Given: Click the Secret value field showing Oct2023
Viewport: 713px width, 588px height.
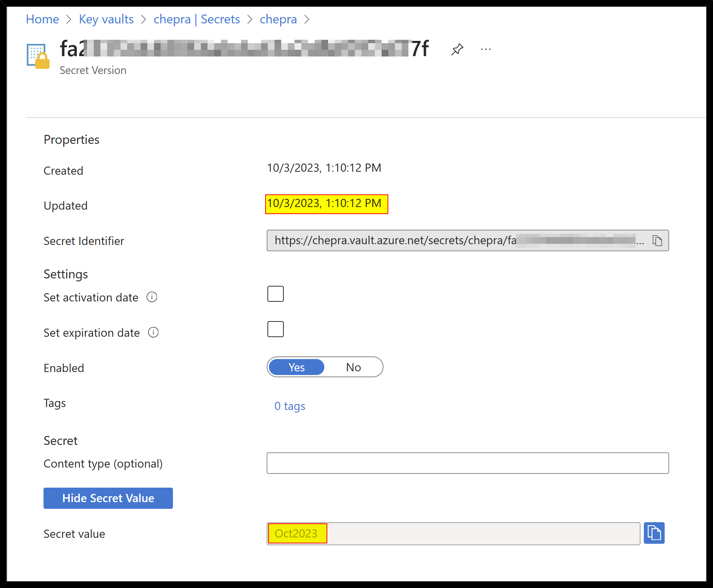Looking at the screenshot, I should click(x=453, y=534).
